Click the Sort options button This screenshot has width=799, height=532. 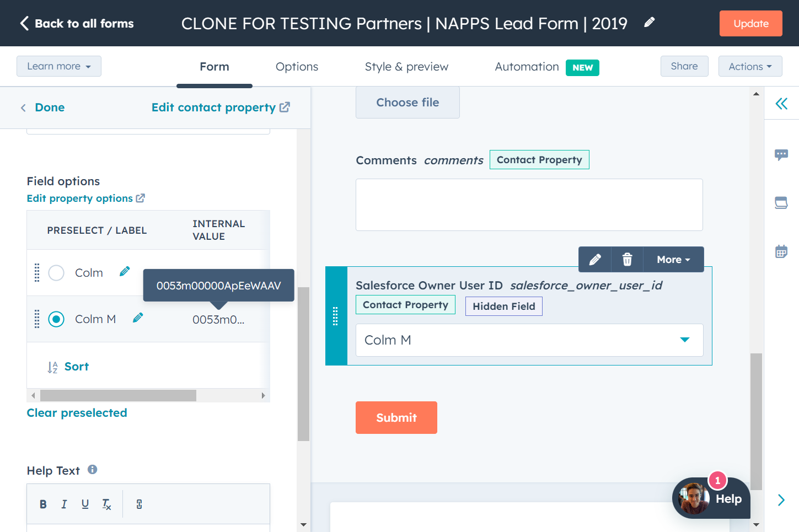[68, 367]
